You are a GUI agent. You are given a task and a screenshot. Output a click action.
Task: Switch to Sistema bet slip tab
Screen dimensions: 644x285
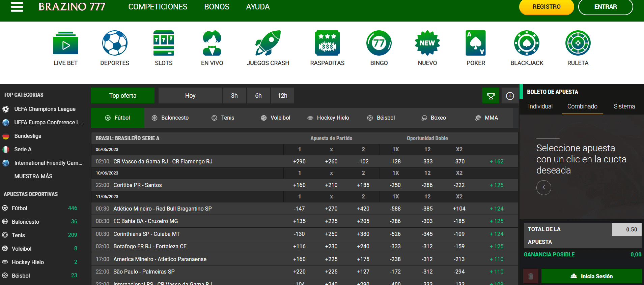pos(624,106)
